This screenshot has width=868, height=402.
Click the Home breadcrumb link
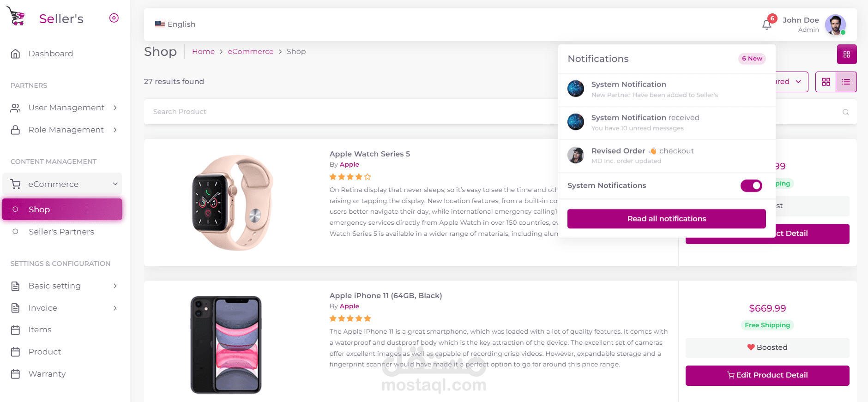pyautogui.click(x=203, y=52)
